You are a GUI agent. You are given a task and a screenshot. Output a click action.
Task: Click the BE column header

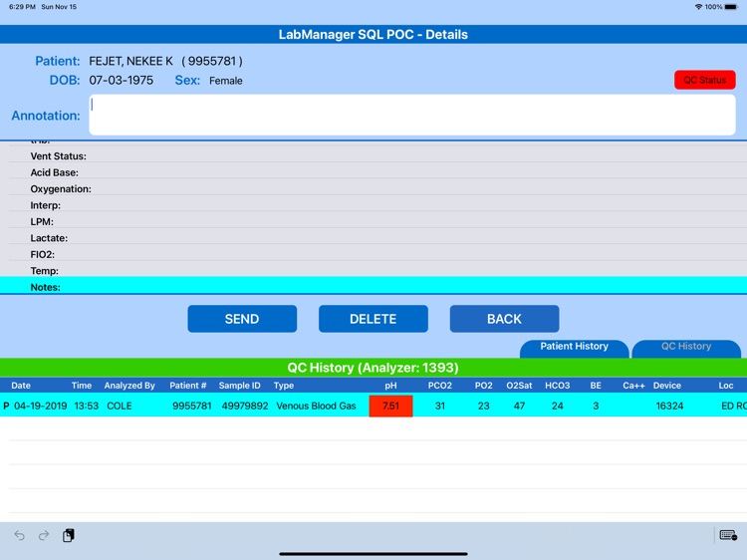pos(596,386)
